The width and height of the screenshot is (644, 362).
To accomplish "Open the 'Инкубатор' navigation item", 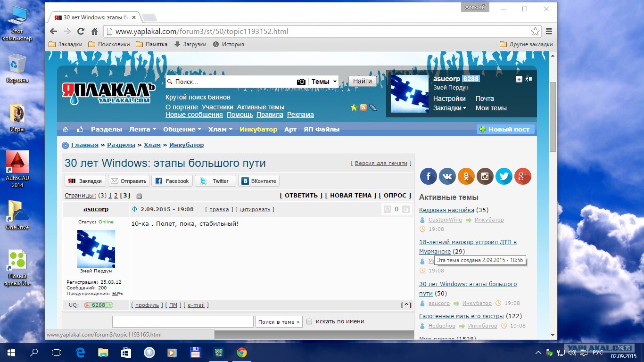I will tap(258, 129).
